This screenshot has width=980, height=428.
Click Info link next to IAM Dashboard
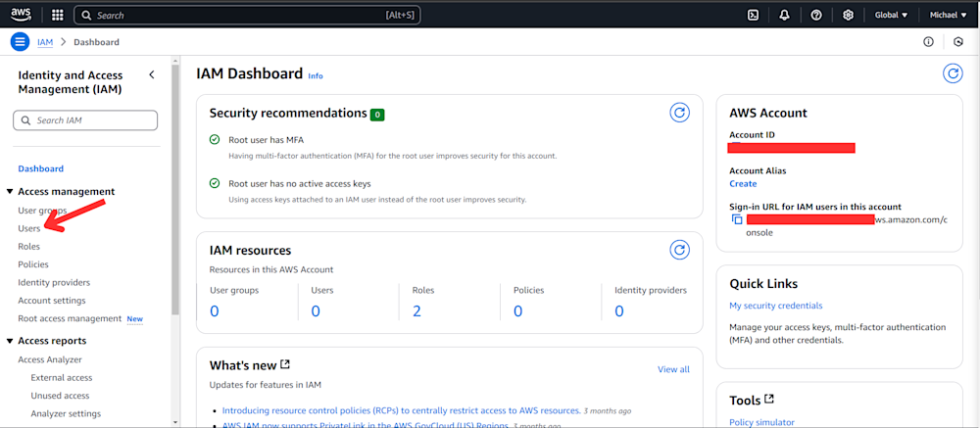316,76
